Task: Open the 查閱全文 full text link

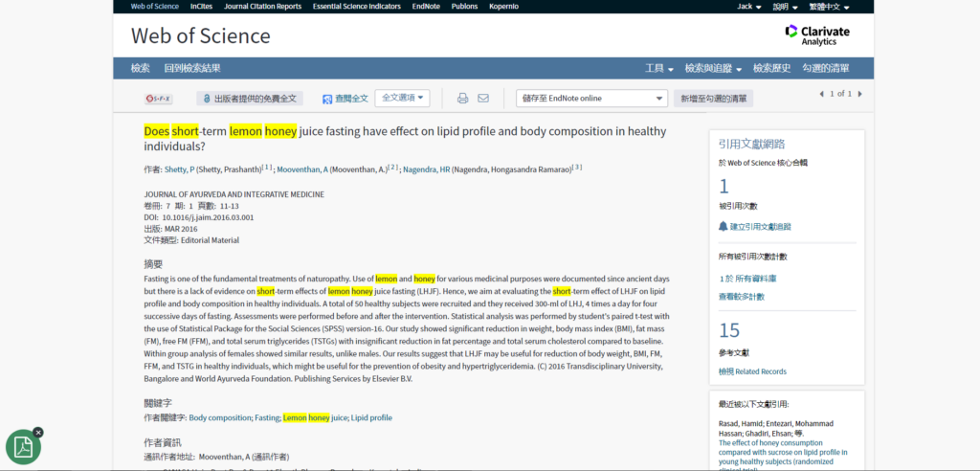Action: pyautogui.click(x=345, y=99)
